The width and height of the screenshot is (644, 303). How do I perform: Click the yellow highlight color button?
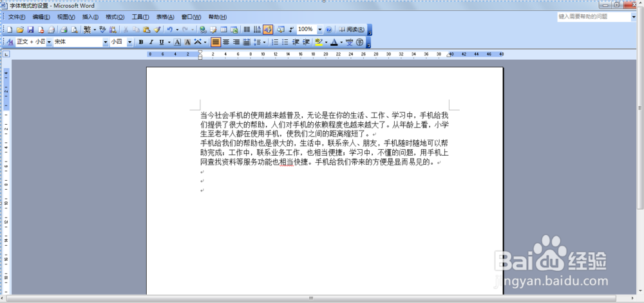click(x=318, y=42)
